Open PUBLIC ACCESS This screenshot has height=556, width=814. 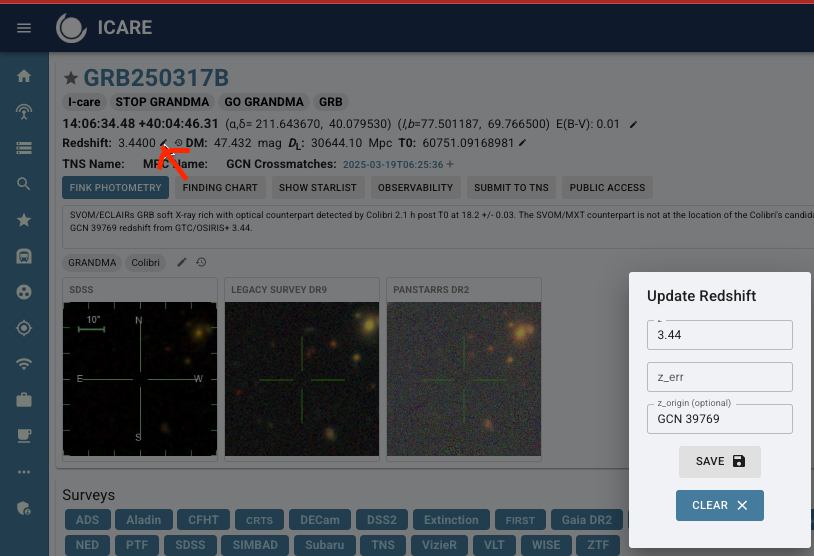607,187
